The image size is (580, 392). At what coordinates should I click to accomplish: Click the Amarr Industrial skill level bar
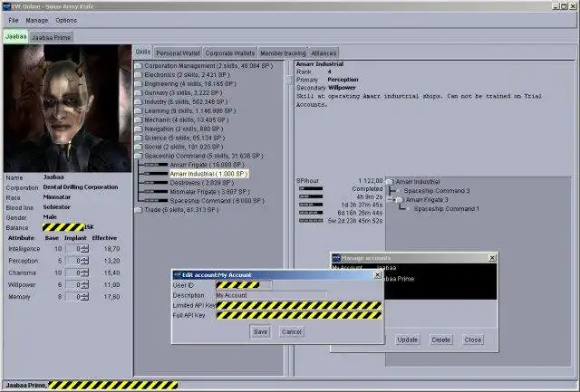(x=156, y=174)
